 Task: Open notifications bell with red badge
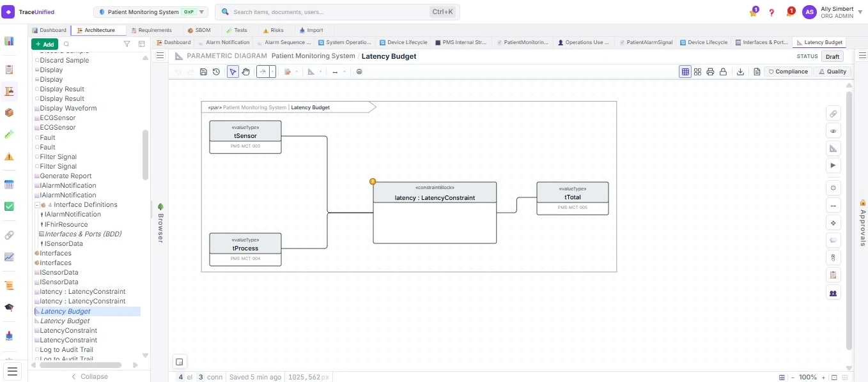click(790, 12)
